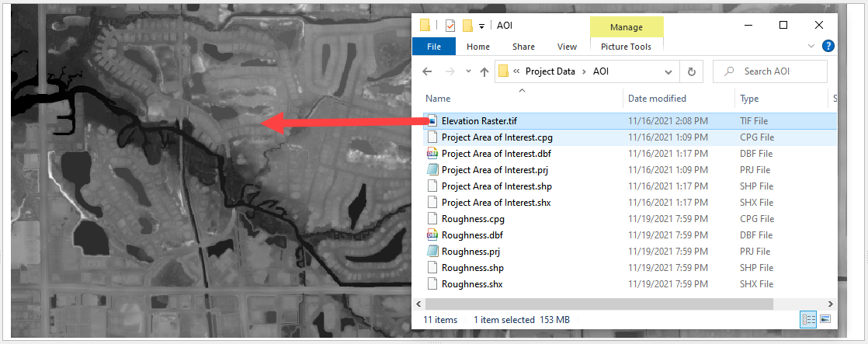Switch to details view layout
Image resolution: width=868 pixels, height=344 pixels.
(807, 319)
